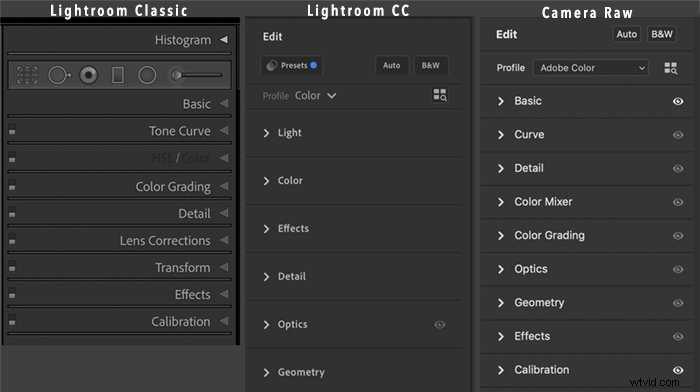Toggle the Calibration panel switch in Lightroom Classic
This screenshot has width=700, height=392.
12,320
